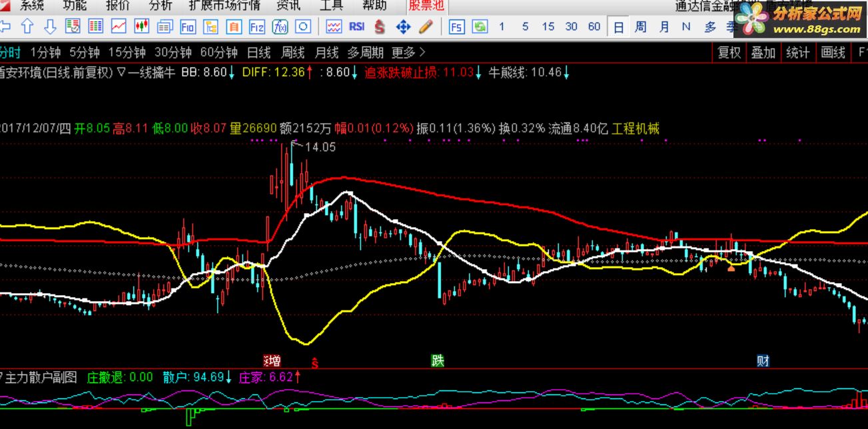Open the 报价 menu

coord(118,6)
